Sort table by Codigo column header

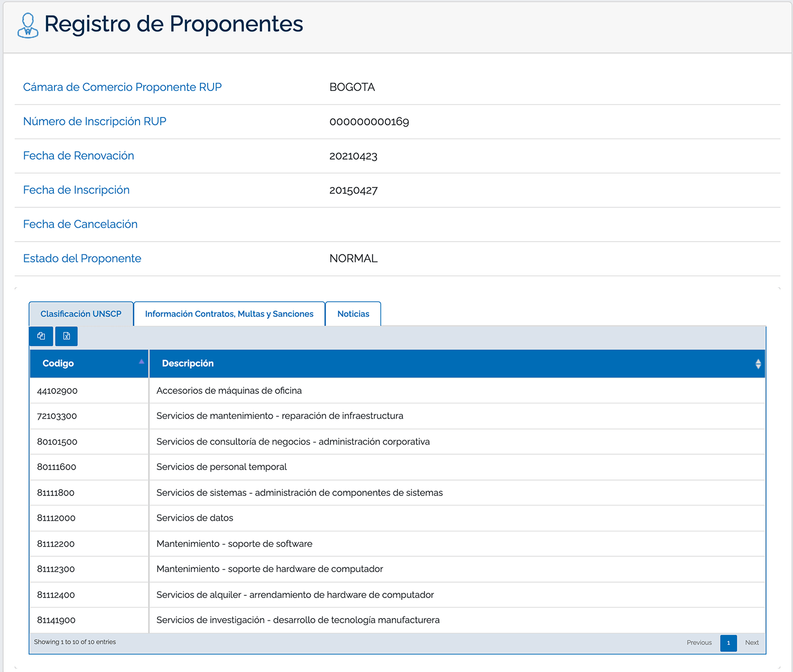pyautogui.click(x=58, y=364)
